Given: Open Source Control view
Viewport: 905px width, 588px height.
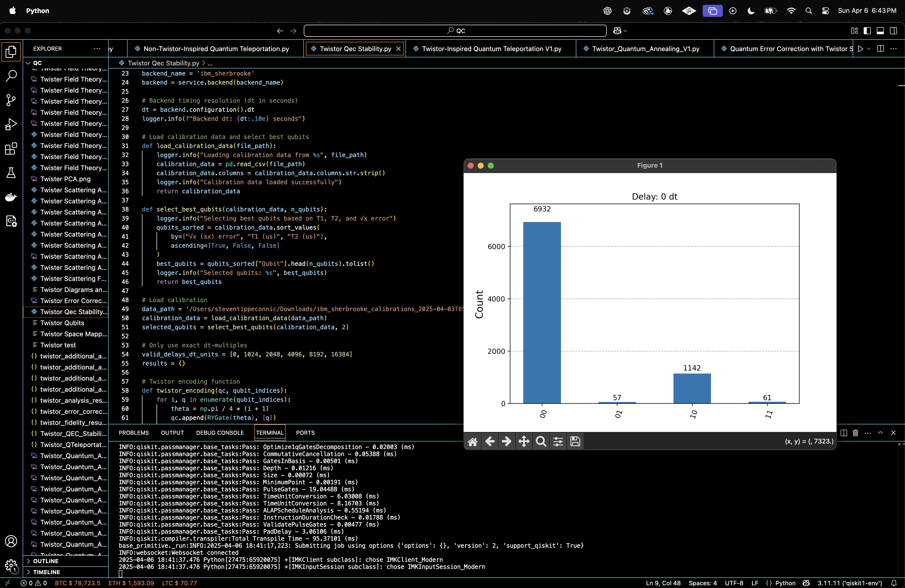Looking at the screenshot, I should pyautogui.click(x=11, y=100).
